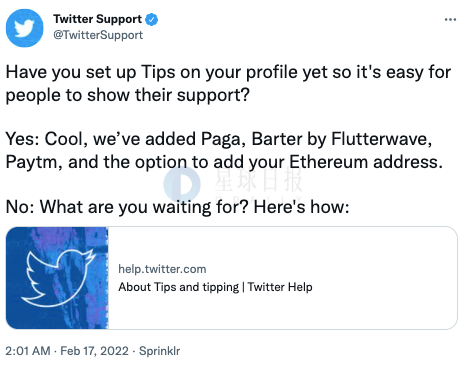Click the Chinese watermark text
Image resolution: width=466 pixels, height=369 pixels.
point(258,181)
